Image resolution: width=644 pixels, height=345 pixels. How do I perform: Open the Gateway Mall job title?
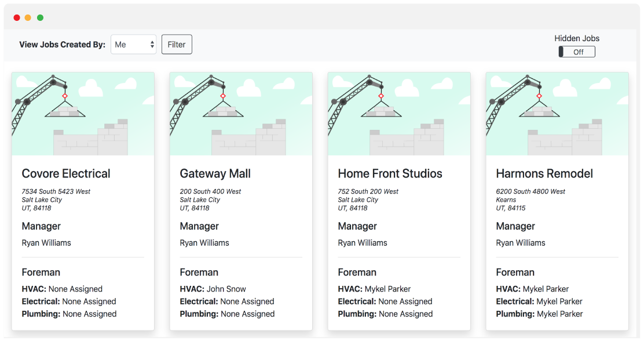coord(215,173)
